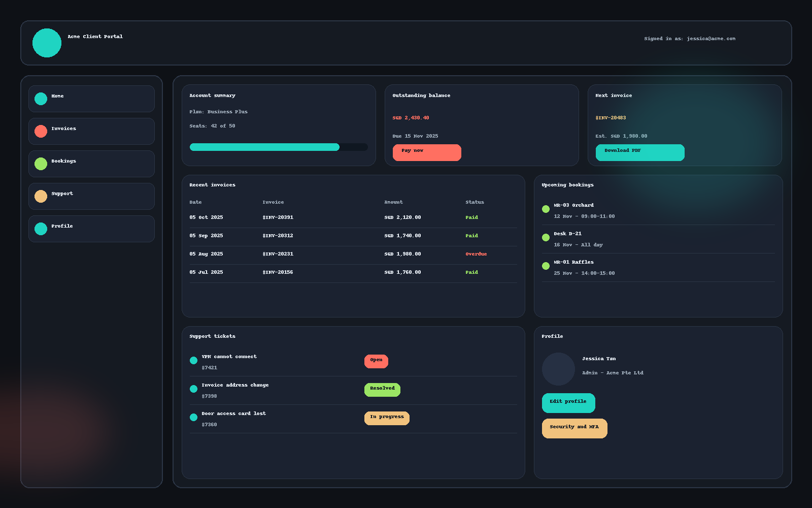Select the orange Support icon
The height and width of the screenshot is (508, 812).
point(41,196)
